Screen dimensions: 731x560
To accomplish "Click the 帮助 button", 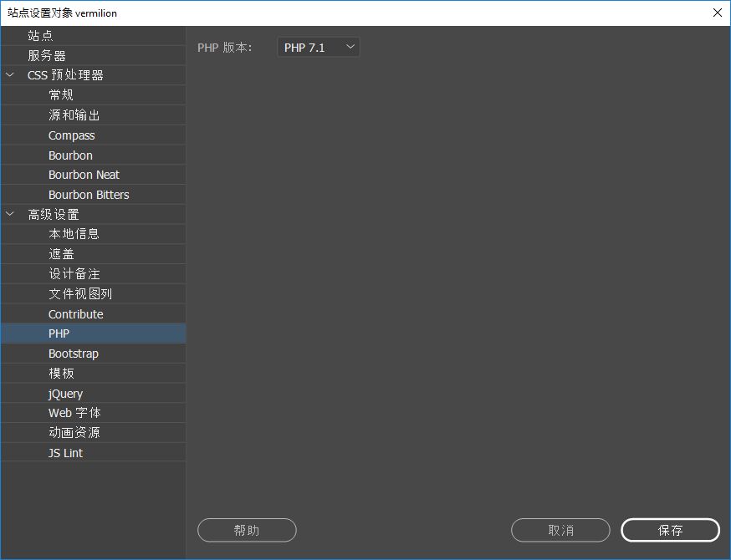I will pyautogui.click(x=247, y=530).
